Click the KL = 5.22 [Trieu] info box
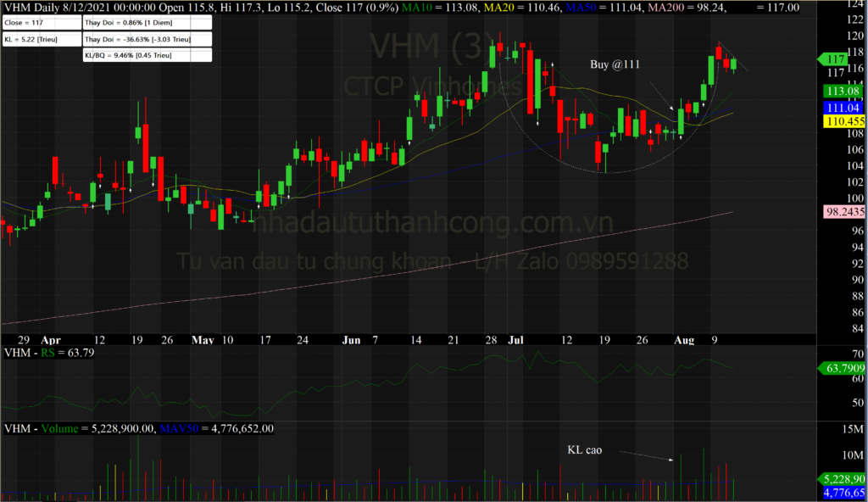Viewport: 868px width, 502px height. (x=40, y=40)
